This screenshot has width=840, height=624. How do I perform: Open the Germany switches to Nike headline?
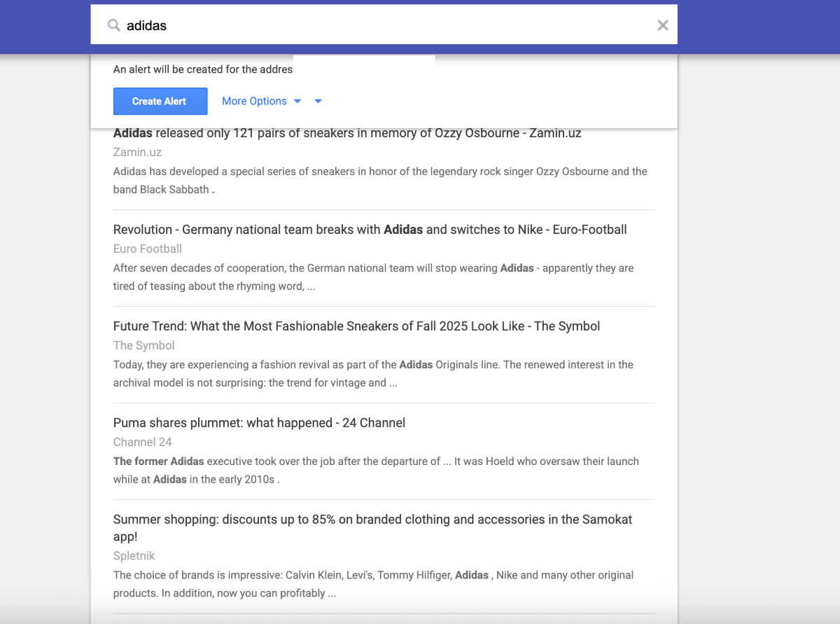[x=370, y=229]
